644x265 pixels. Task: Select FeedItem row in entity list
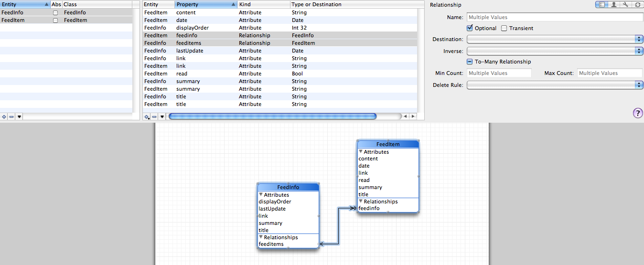66,20
